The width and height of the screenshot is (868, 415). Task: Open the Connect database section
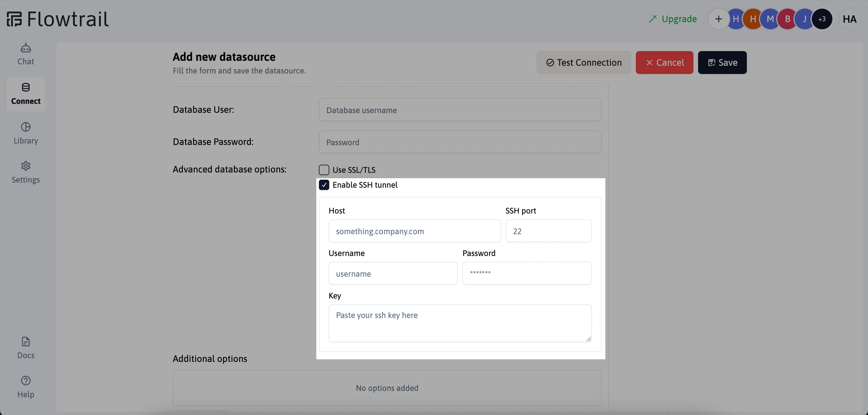click(x=26, y=94)
